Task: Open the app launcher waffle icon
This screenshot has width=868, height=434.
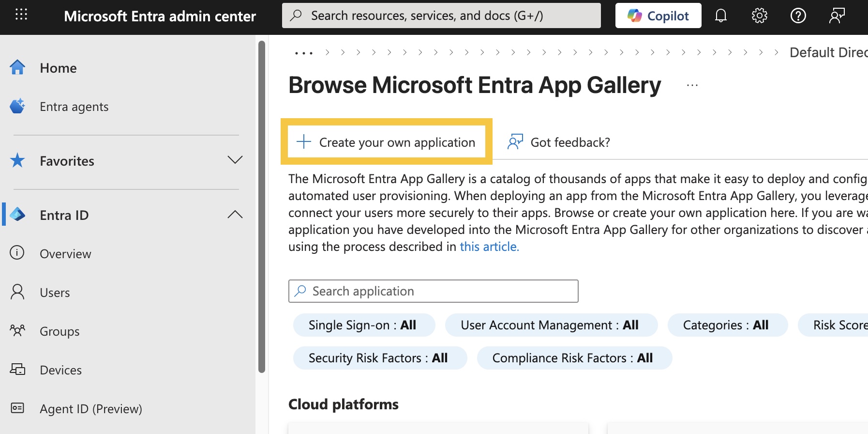Action: pyautogui.click(x=21, y=15)
